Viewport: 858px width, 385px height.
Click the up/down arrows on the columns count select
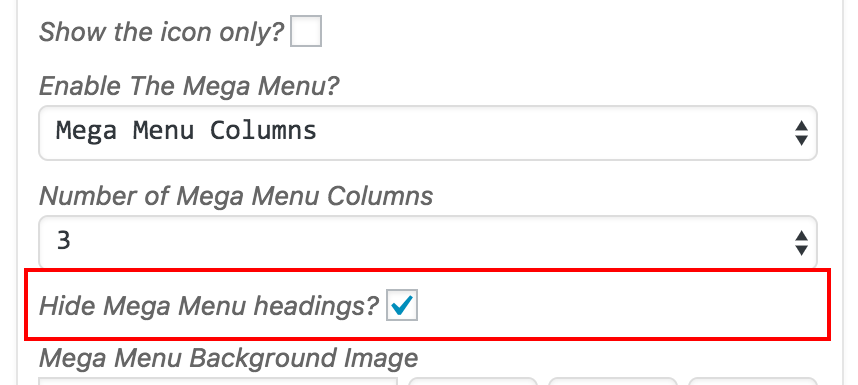[802, 243]
